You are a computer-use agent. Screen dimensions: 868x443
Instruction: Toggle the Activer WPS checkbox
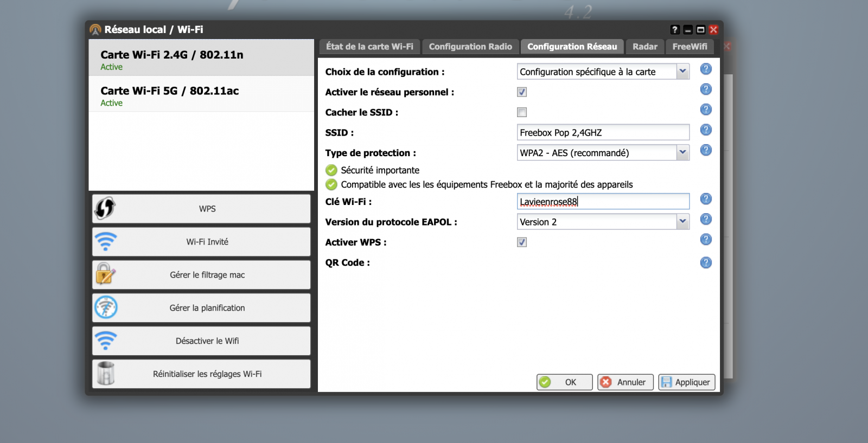(522, 242)
